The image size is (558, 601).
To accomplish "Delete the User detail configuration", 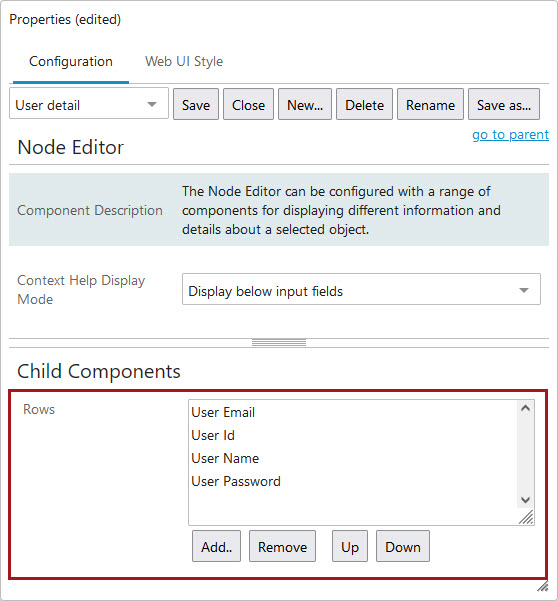I will tap(364, 104).
